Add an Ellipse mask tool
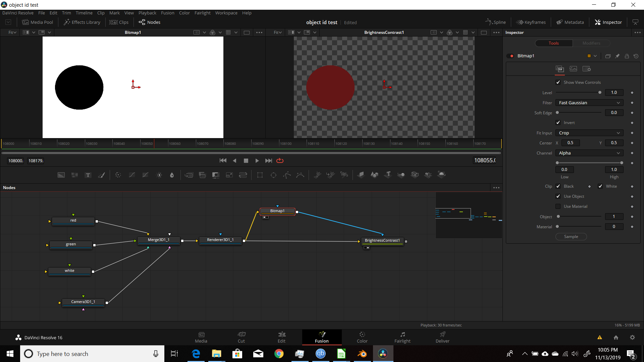644x362 pixels. [273, 175]
